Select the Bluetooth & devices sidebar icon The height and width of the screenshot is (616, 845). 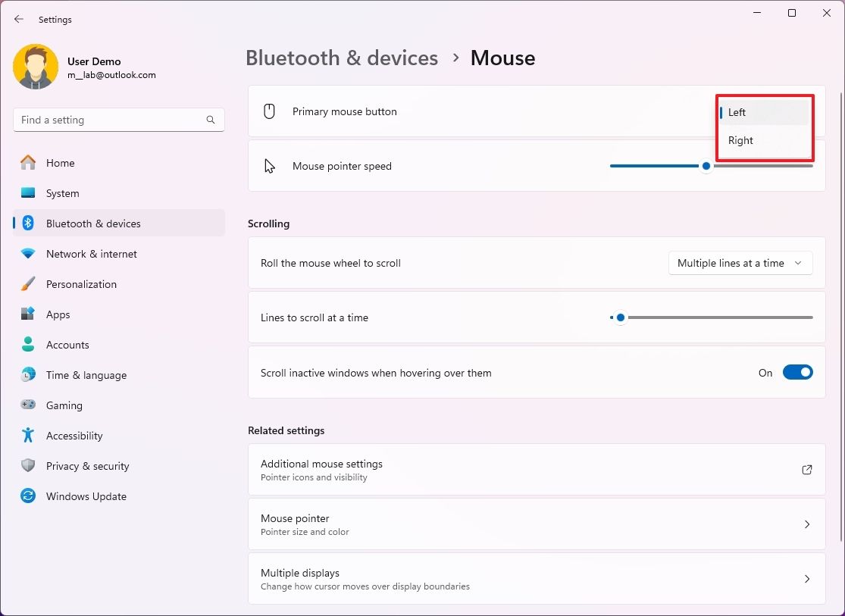point(28,223)
